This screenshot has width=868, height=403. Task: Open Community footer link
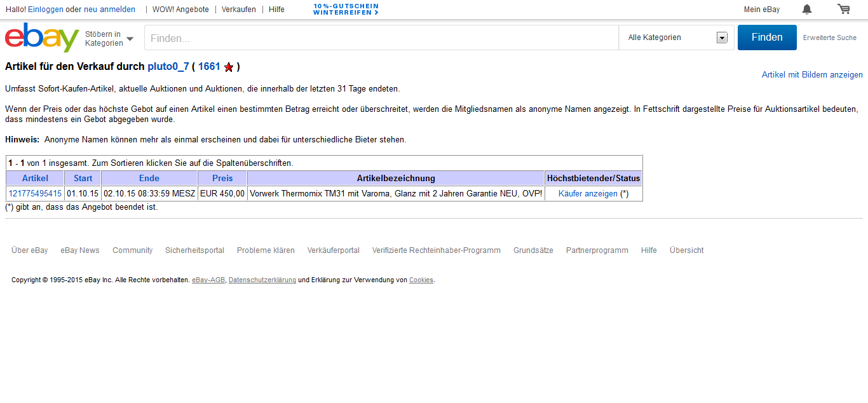(x=133, y=250)
